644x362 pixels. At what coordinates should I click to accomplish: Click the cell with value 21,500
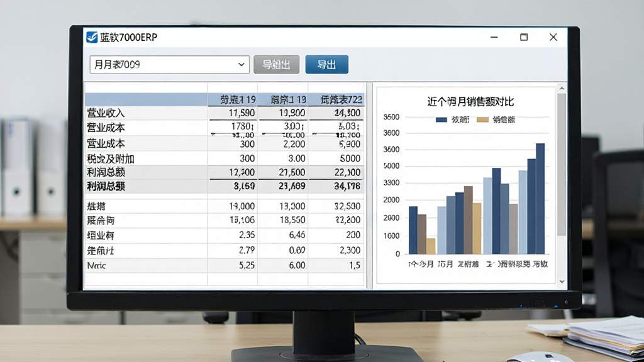[x=292, y=172]
